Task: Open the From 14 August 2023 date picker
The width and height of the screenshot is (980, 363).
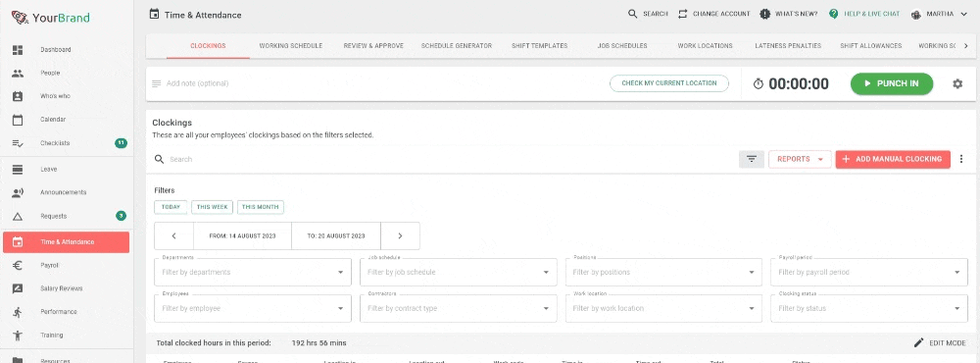Action: [242, 235]
